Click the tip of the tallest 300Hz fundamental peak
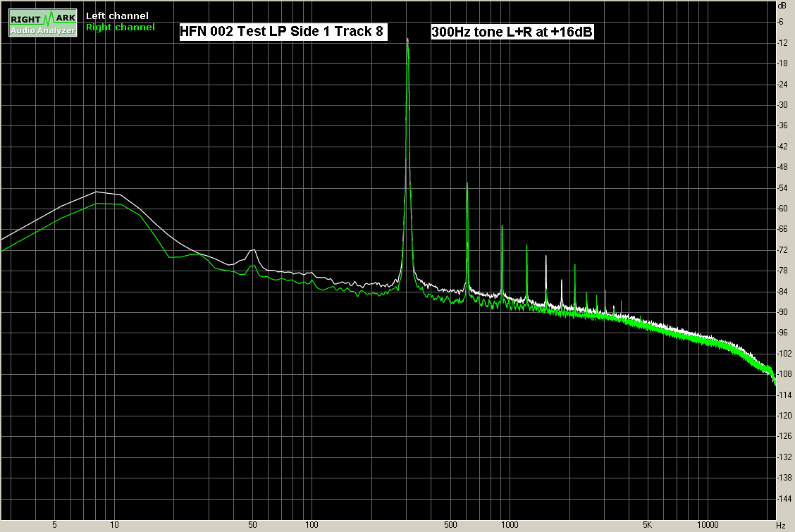The height and width of the screenshot is (532, 795). [407, 39]
